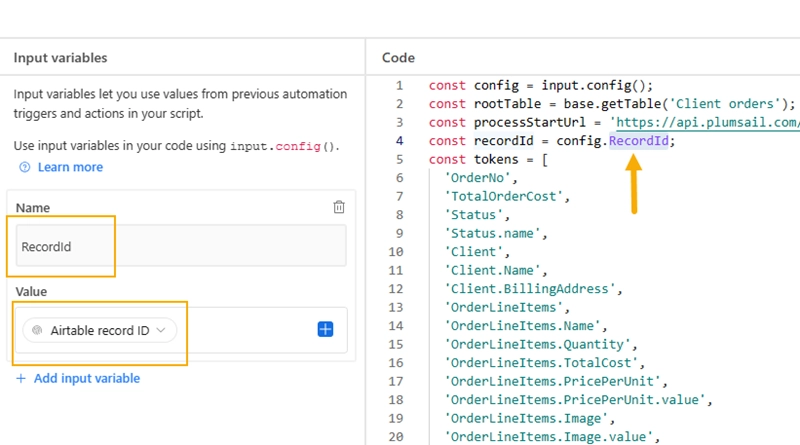Click the fingerprint icon in Airtable record ID
The height and width of the screenshot is (445, 800).
tap(37, 331)
